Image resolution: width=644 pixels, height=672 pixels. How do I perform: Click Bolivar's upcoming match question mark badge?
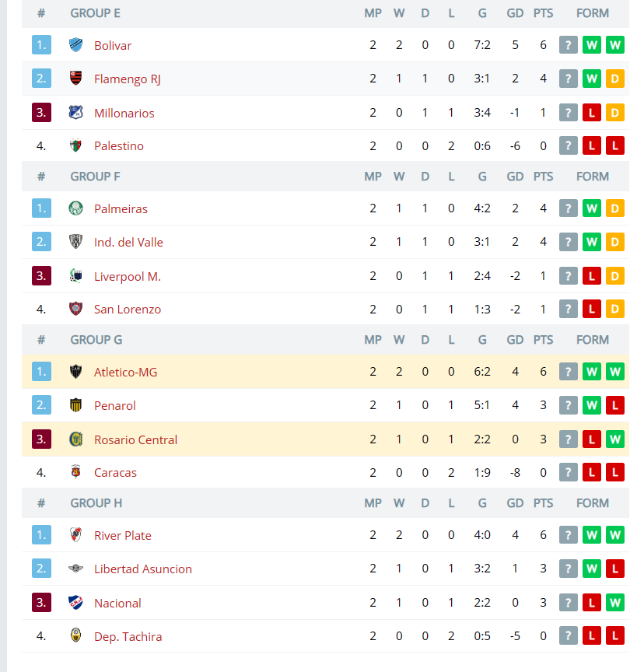click(568, 44)
